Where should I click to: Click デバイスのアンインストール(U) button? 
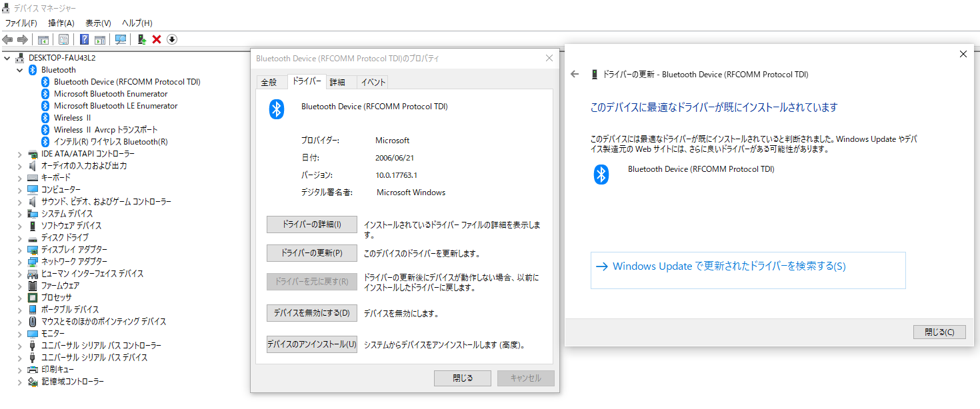(x=312, y=344)
